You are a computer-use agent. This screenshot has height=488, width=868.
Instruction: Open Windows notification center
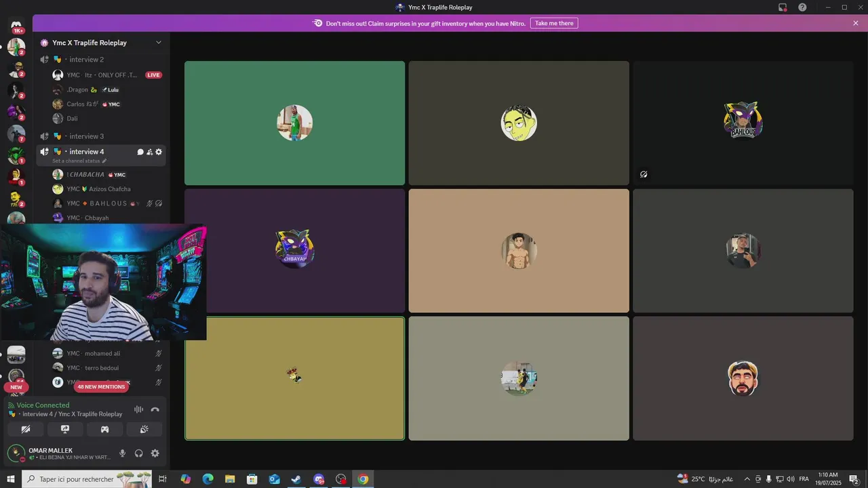coord(854,479)
